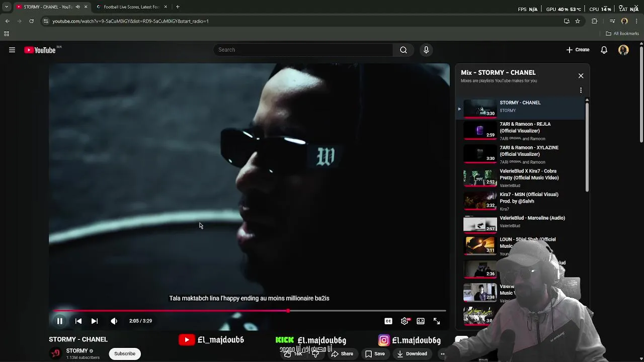This screenshot has width=644, height=362.
Task: Open Chrome three-dot menu
Action: click(x=637, y=21)
